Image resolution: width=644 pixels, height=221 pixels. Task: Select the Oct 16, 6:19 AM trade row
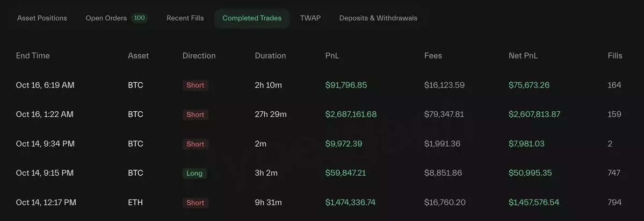click(45, 85)
